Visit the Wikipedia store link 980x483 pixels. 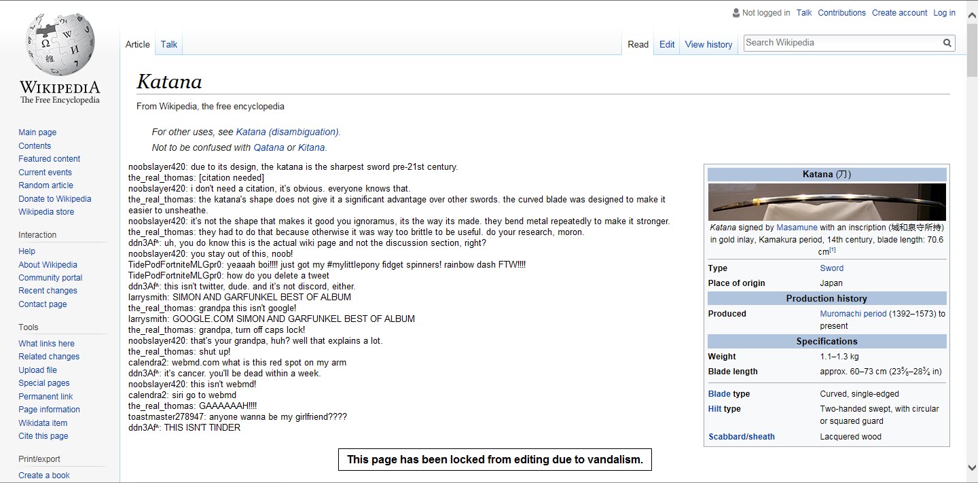coord(46,212)
